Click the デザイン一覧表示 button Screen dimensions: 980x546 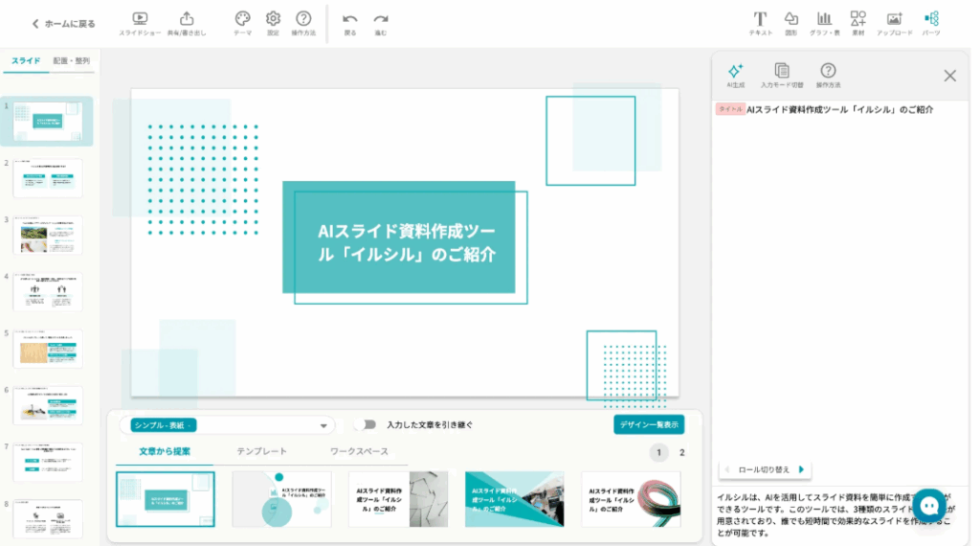[x=649, y=424]
